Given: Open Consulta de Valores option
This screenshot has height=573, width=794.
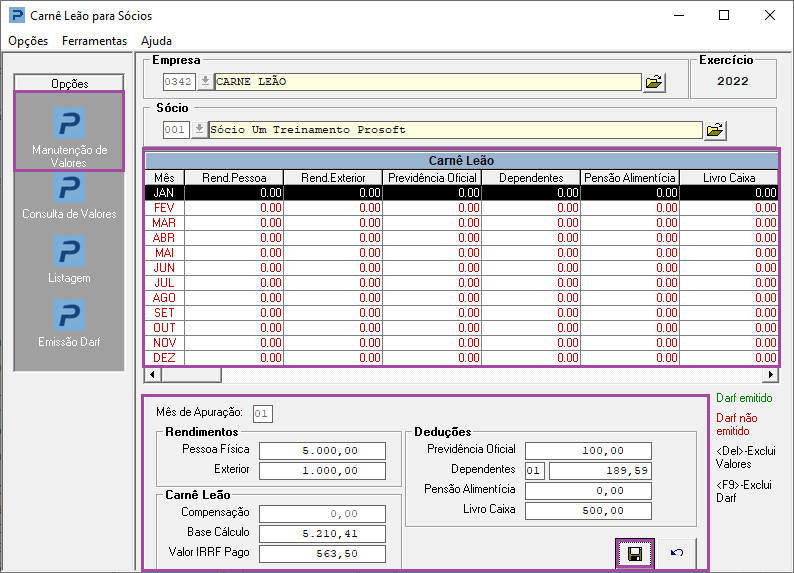Looking at the screenshot, I should tap(69, 196).
